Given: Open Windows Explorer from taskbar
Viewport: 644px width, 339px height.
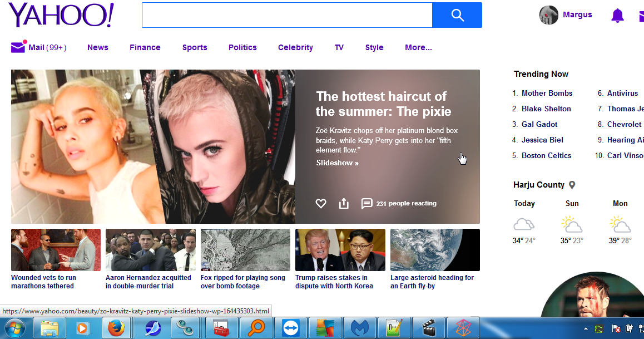Looking at the screenshot, I should pyautogui.click(x=49, y=328).
